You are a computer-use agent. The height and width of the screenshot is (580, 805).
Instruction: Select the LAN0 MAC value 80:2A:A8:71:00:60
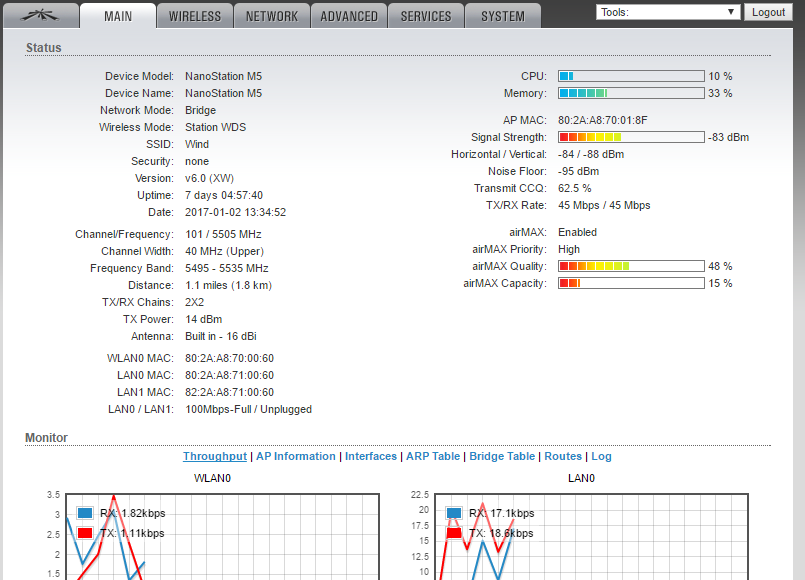click(229, 375)
